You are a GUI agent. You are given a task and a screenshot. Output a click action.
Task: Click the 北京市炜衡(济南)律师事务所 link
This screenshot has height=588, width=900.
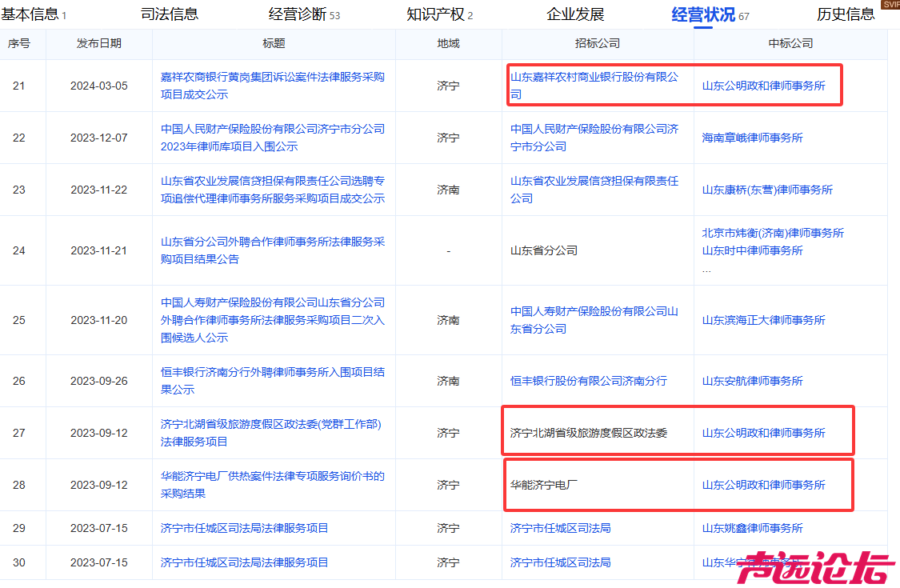(772, 233)
